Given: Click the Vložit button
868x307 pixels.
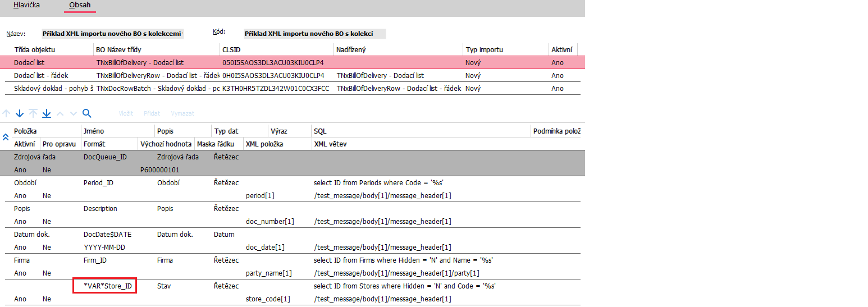Looking at the screenshot, I should [x=126, y=113].
